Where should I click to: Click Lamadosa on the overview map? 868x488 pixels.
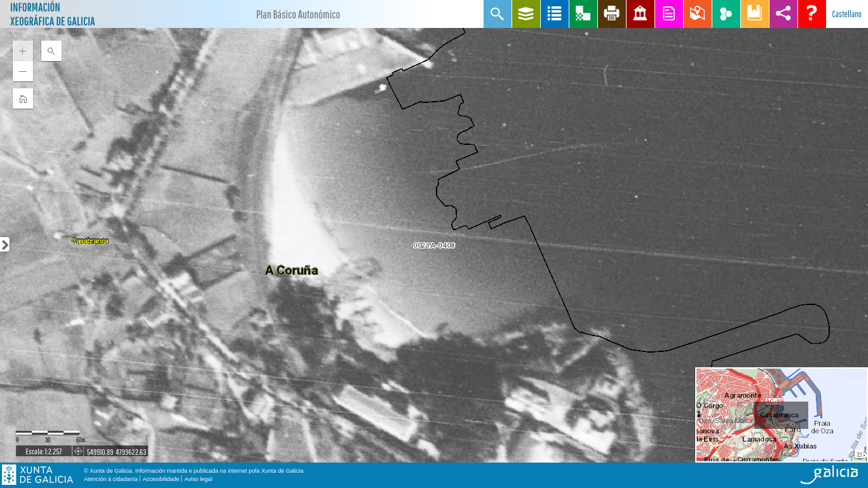point(759,439)
